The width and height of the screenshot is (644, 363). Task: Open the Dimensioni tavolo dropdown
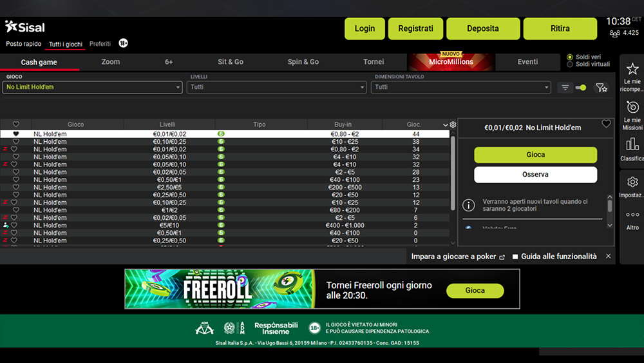click(x=461, y=87)
